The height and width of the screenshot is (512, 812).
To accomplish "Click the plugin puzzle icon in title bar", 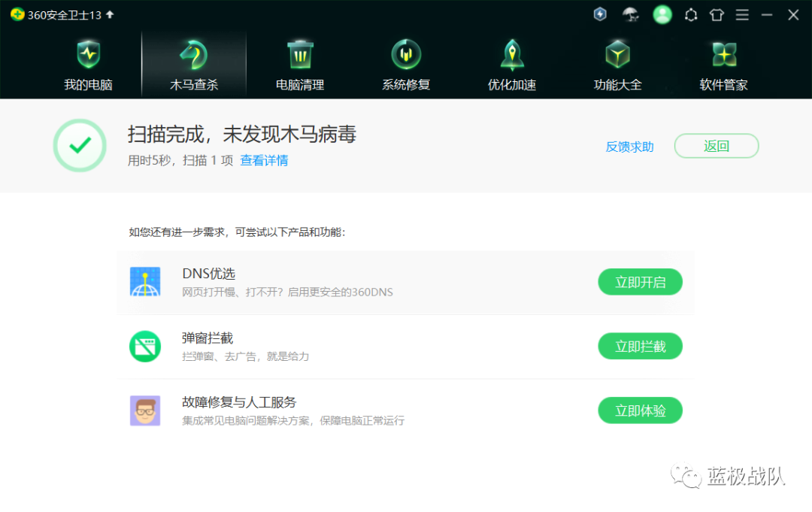I will (x=691, y=15).
